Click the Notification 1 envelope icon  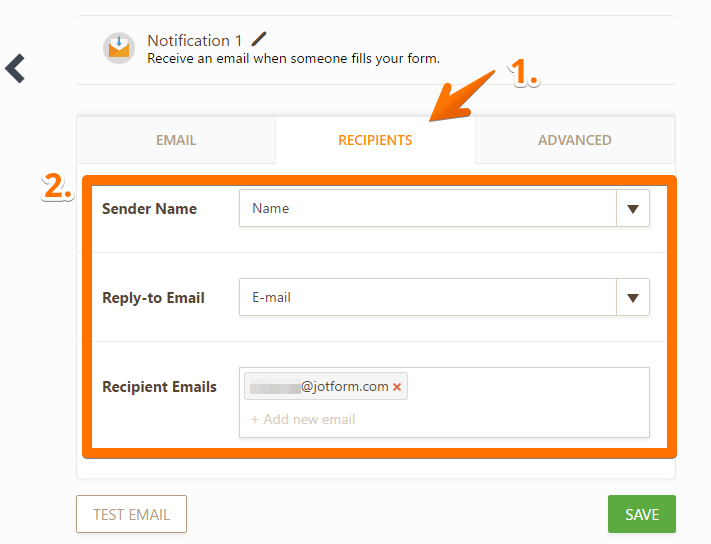point(119,48)
